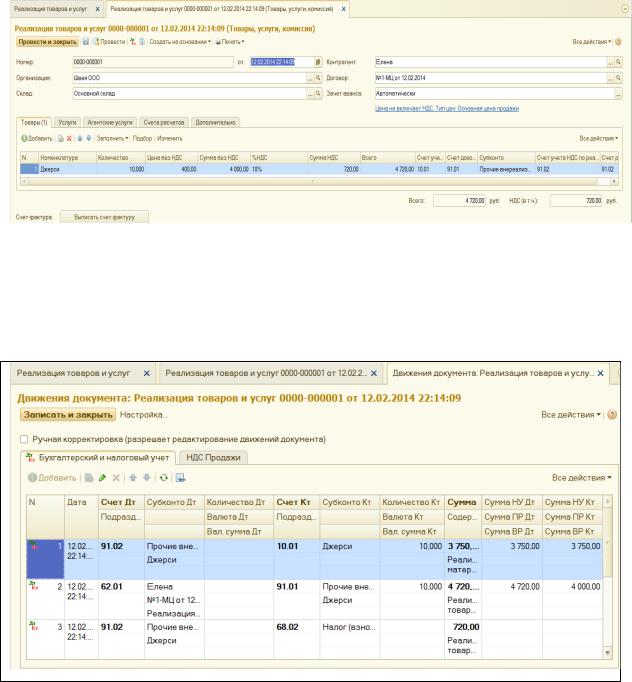Click the report icon before Создать на основании

pos(142,42)
